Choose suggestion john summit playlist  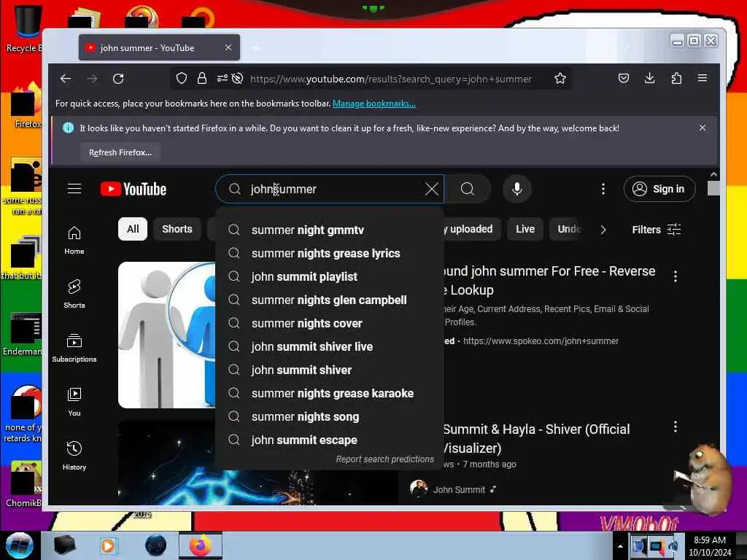[330, 276]
